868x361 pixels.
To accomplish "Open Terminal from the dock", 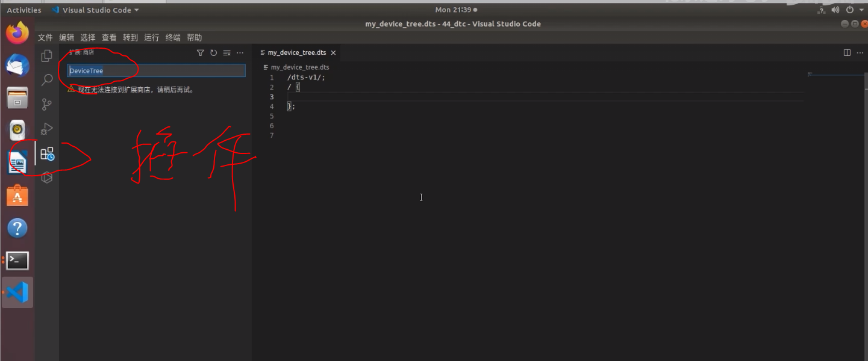I will 17,261.
